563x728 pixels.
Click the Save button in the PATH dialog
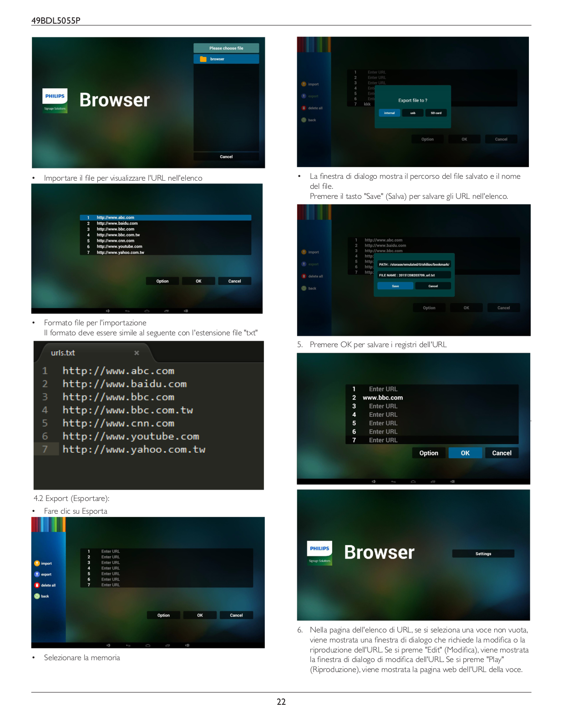(396, 286)
